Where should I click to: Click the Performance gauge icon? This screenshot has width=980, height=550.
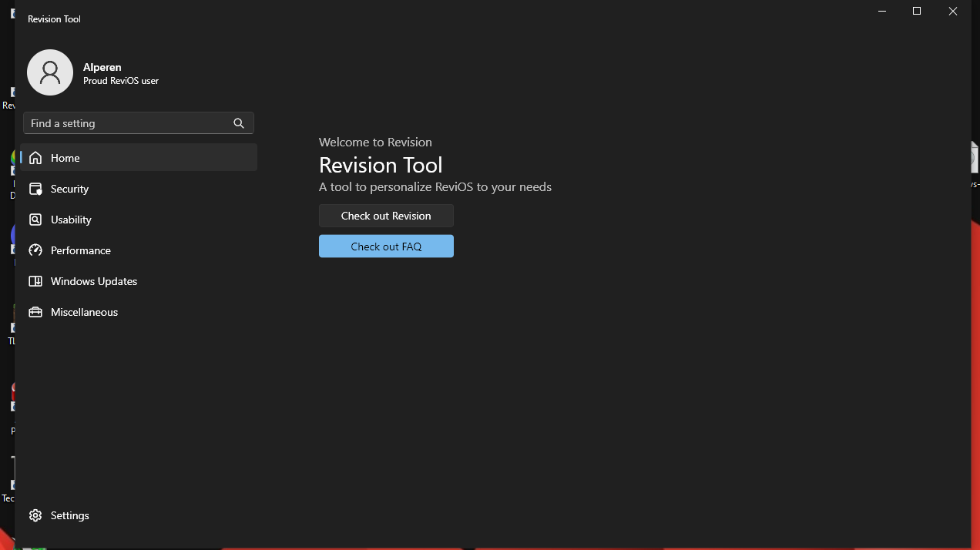pos(35,250)
